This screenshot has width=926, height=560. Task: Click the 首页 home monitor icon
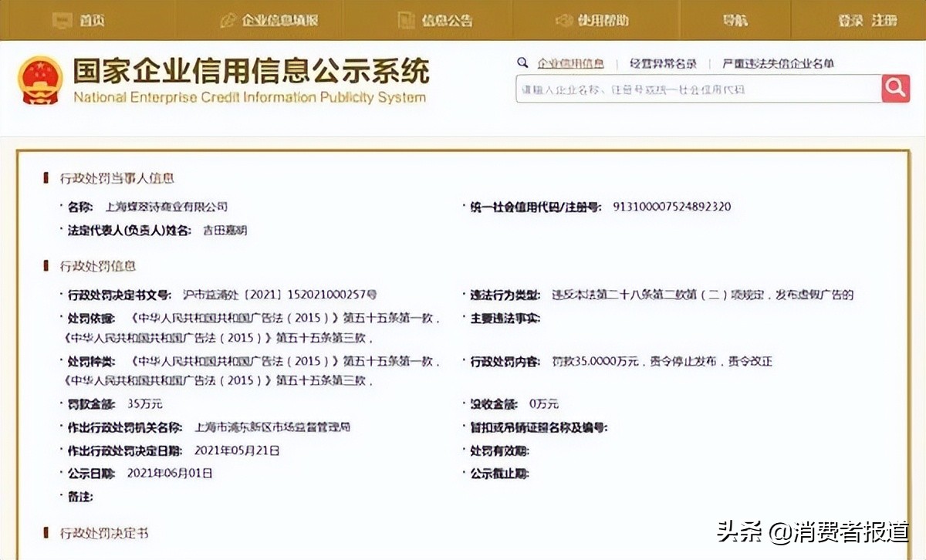coord(63,21)
